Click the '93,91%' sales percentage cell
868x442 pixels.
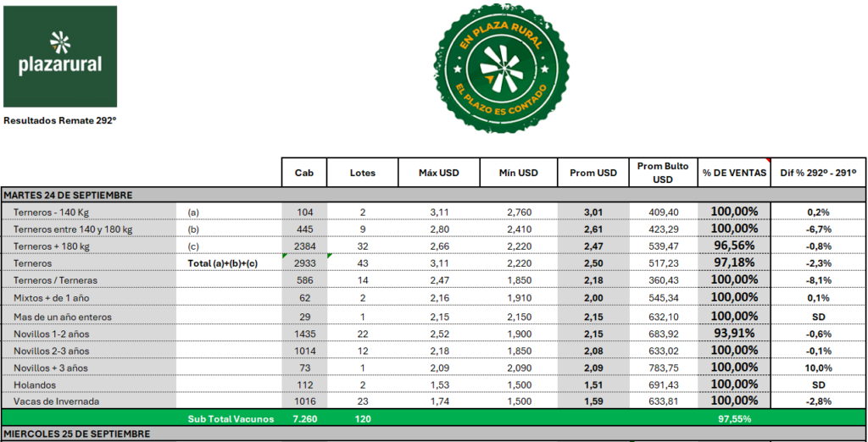coord(734,334)
